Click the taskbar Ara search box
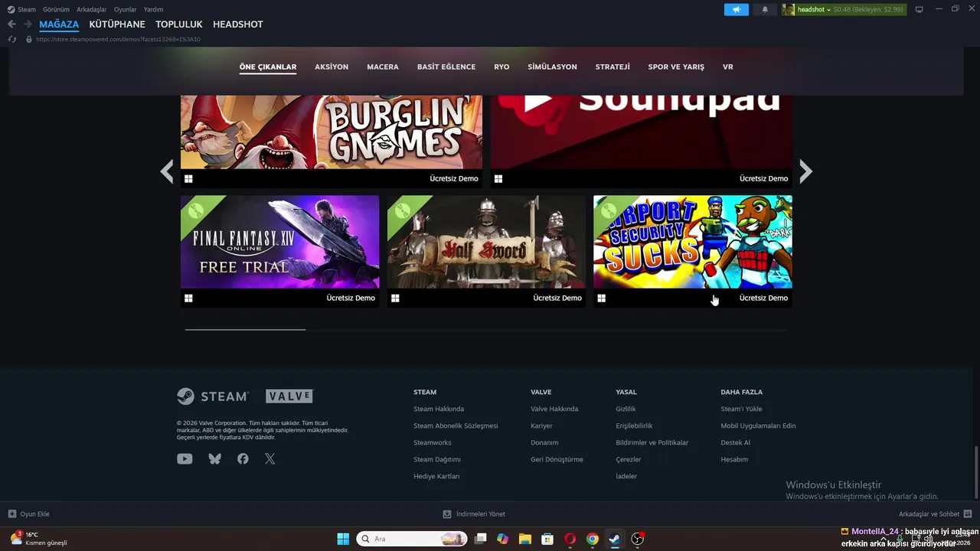Image resolution: width=980 pixels, height=551 pixels. click(412, 539)
